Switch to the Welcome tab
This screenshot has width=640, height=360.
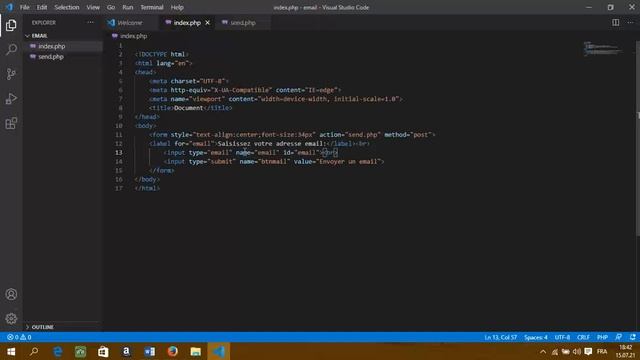coord(130,23)
